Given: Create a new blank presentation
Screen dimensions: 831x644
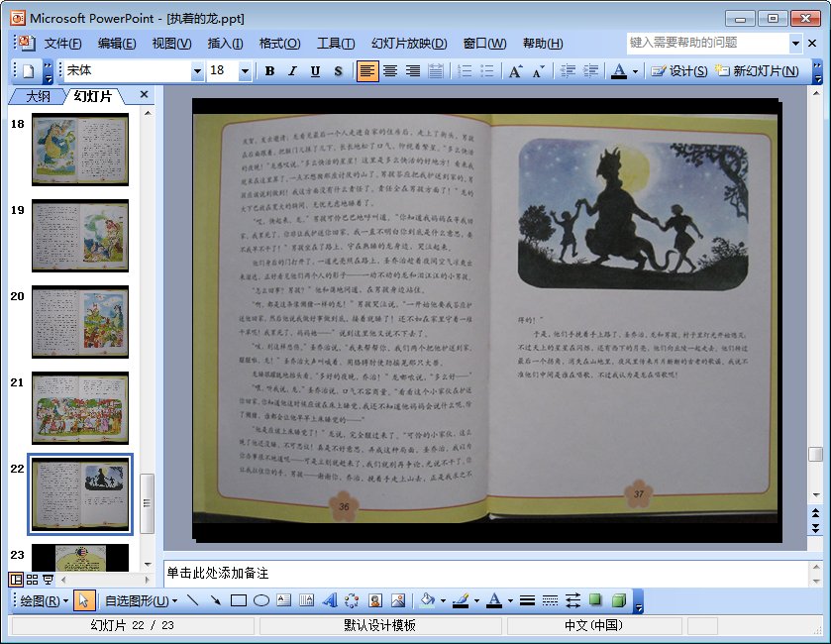Looking at the screenshot, I should (29, 71).
